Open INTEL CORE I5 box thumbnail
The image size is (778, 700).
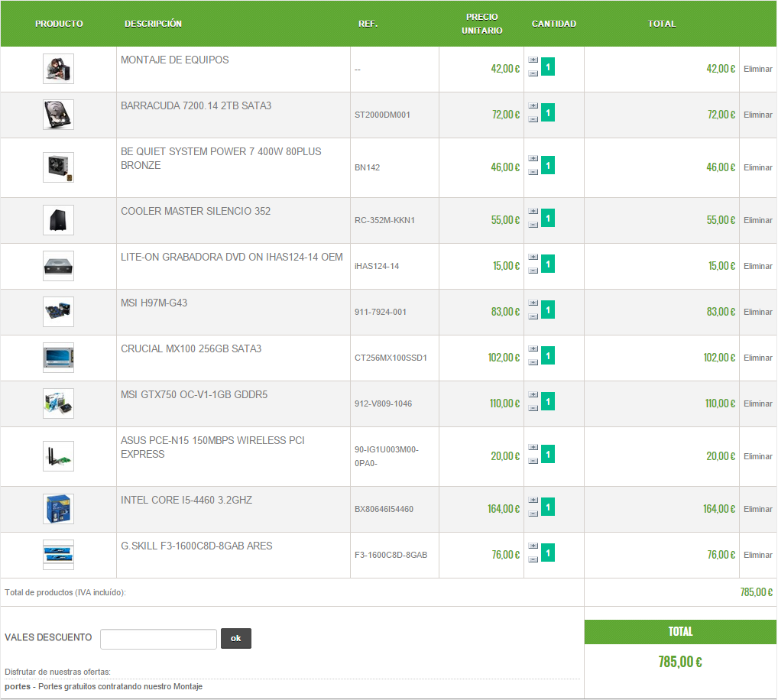point(58,509)
